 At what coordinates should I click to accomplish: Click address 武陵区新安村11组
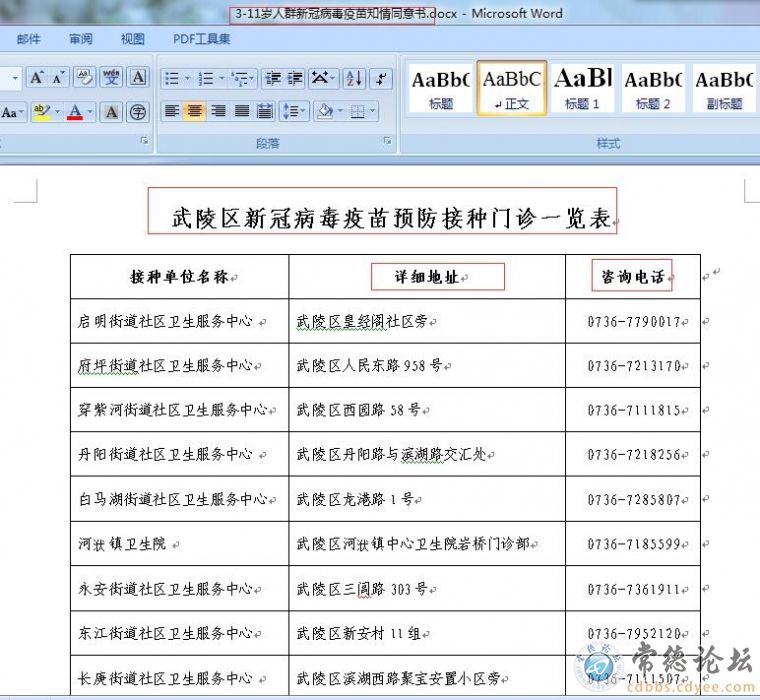[x=359, y=633]
